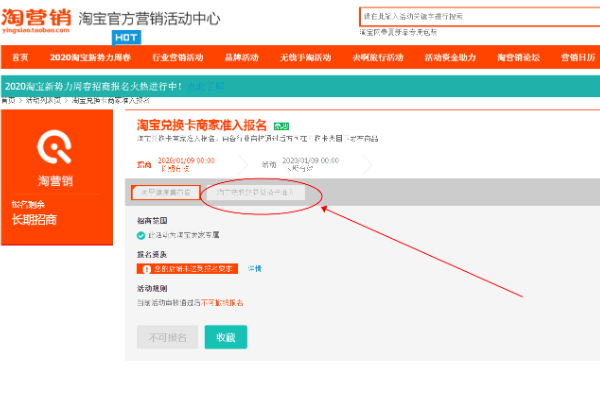Screen dimensions: 600x400
Task: Click the warning icon in orange requirement banner
Action: [143, 268]
